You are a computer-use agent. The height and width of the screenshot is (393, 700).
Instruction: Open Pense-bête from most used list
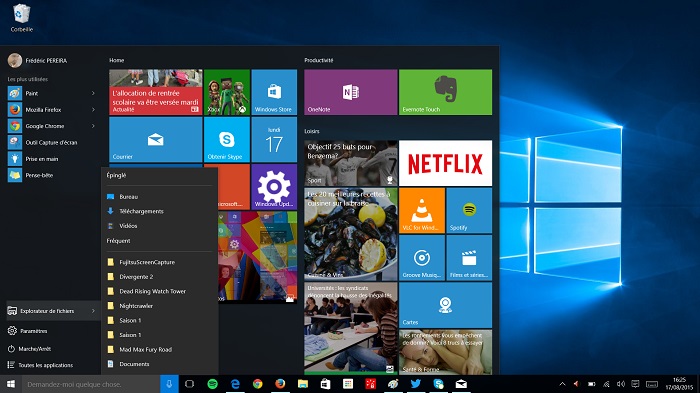(50, 175)
